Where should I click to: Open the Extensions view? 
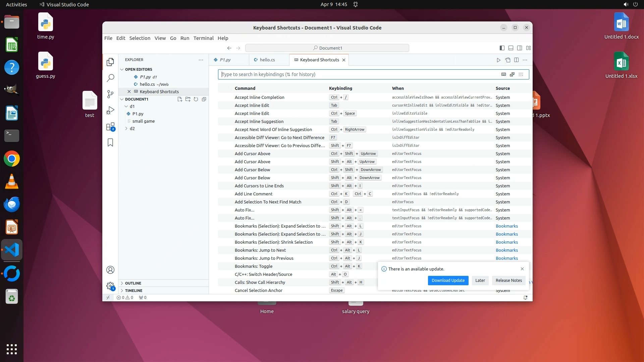point(110,127)
